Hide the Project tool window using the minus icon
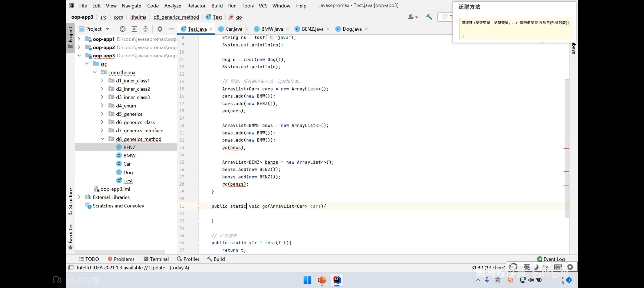644x288 pixels. pos(171,29)
